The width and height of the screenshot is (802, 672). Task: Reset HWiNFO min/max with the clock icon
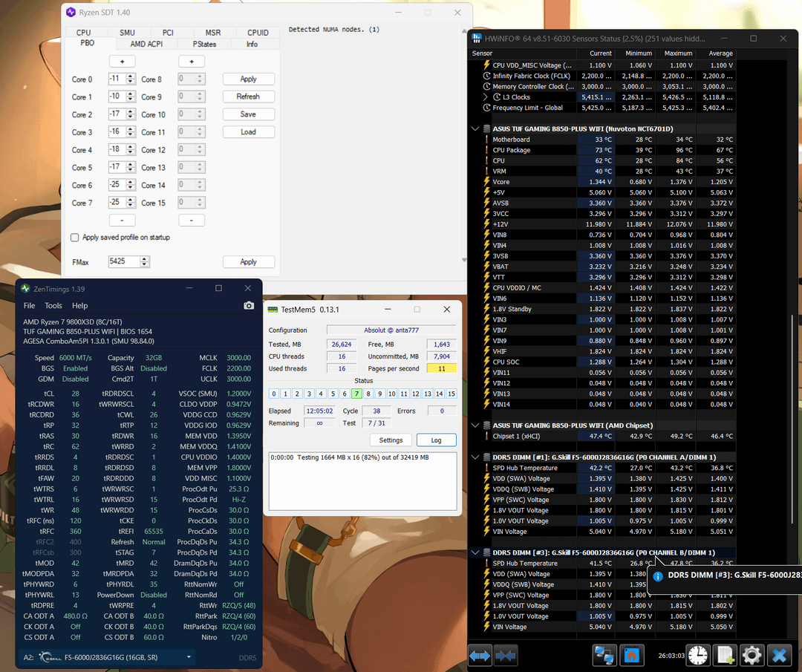[x=697, y=655]
